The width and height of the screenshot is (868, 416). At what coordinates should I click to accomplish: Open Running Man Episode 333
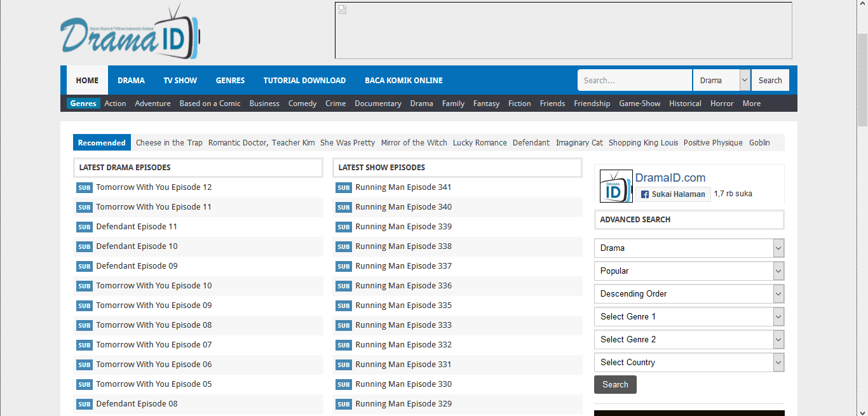[403, 325]
